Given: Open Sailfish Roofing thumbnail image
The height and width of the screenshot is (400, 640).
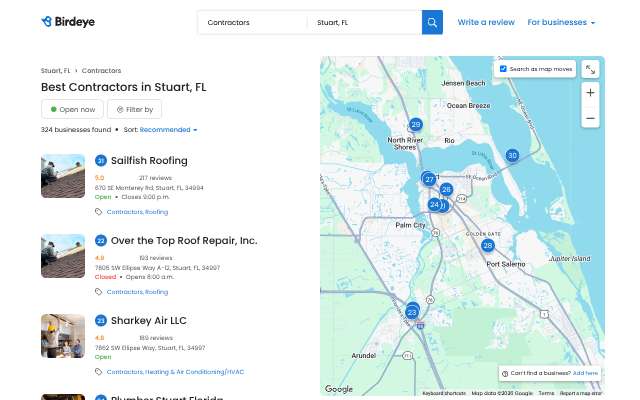Looking at the screenshot, I should 63,176.
